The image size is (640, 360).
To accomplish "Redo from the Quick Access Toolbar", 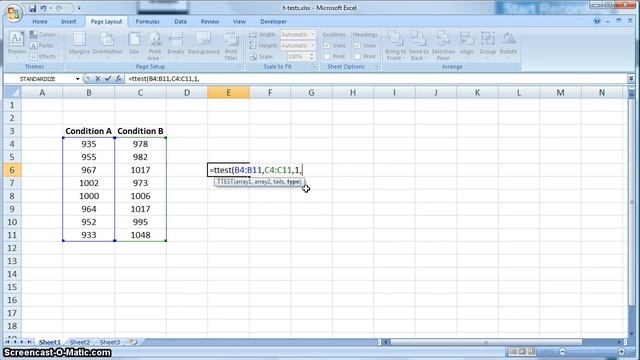I will (59, 8).
